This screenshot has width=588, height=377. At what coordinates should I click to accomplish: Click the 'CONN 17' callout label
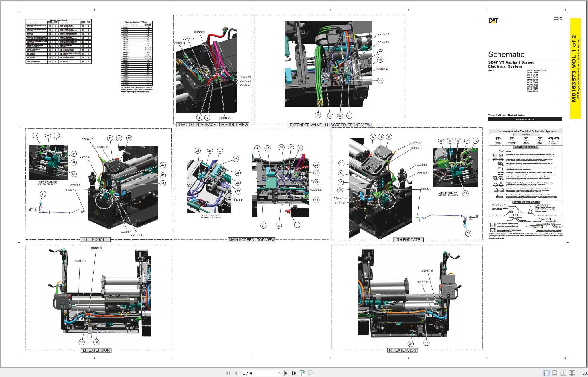(x=188, y=39)
